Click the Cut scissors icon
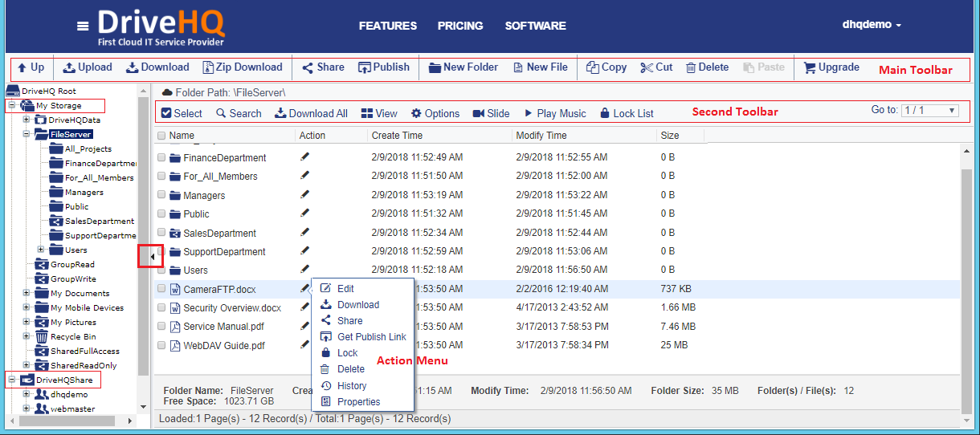The height and width of the screenshot is (435, 980). click(x=647, y=67)
